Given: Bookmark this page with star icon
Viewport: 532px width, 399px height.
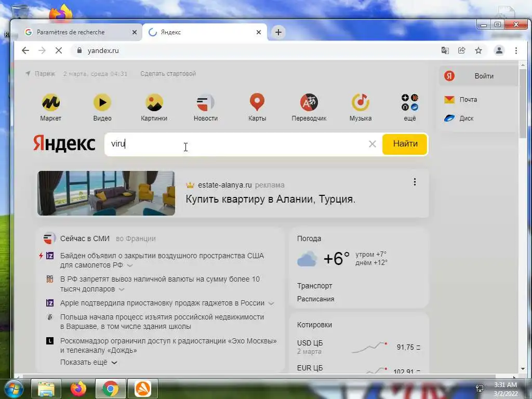Looking at the screenshot, I should coord(478,50).
